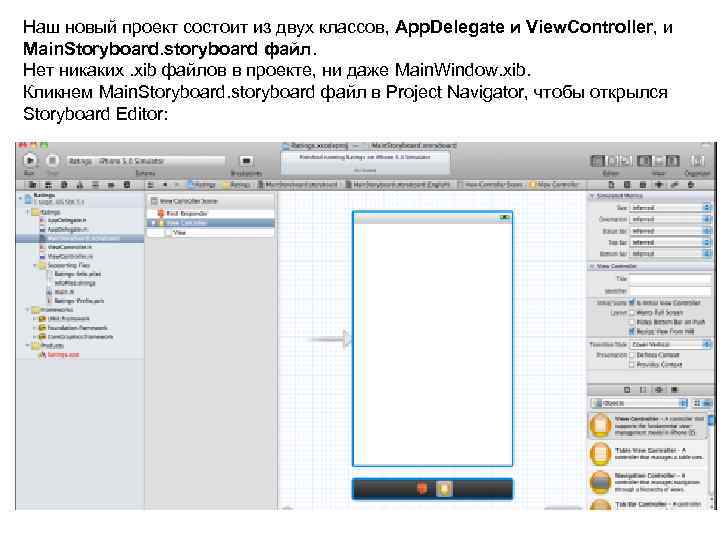The width and height of the screenshot is (720, 540).
Task: Show the Object library icon
Action: point(658,390)
